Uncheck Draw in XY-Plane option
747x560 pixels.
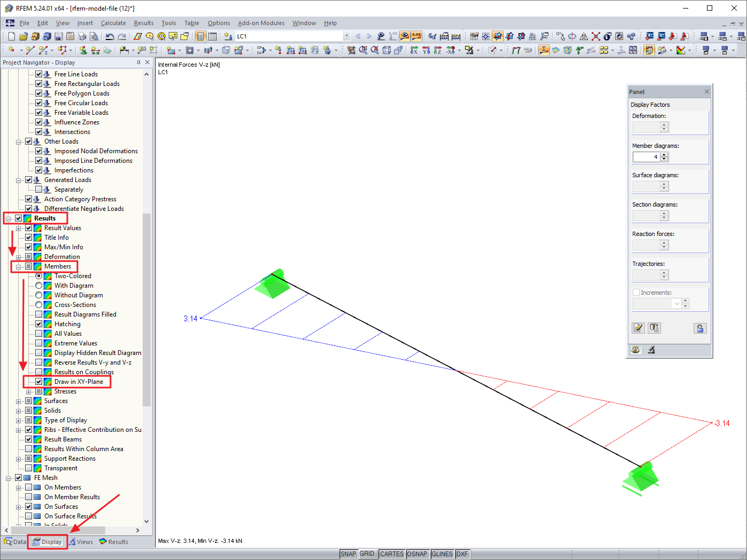tap(38, 382)
